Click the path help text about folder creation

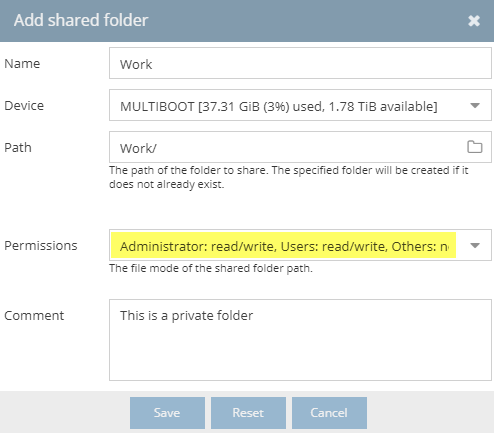click(289, 177)
